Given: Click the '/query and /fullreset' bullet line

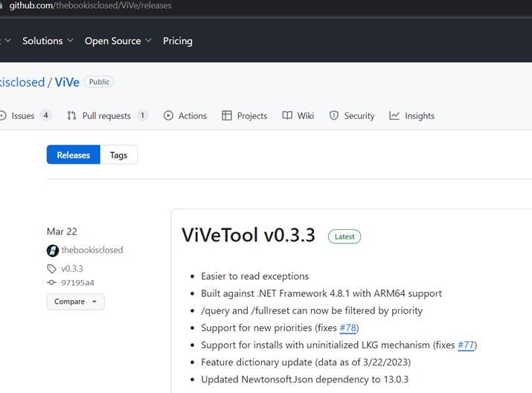Looking at the screenshot, I should (x=312, y=311).
